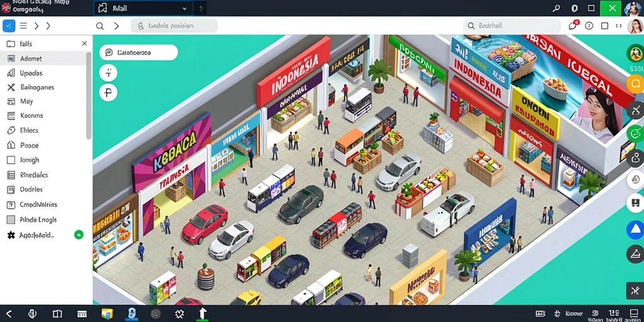This screenshot has height=322, width=644.
Task: Select 'Keonms' in the sidebar
Action: pyautogui.click(x=43, y=116)
